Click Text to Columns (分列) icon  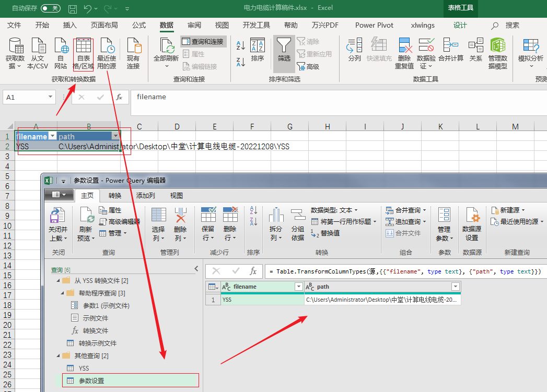(x=354, y=50)
